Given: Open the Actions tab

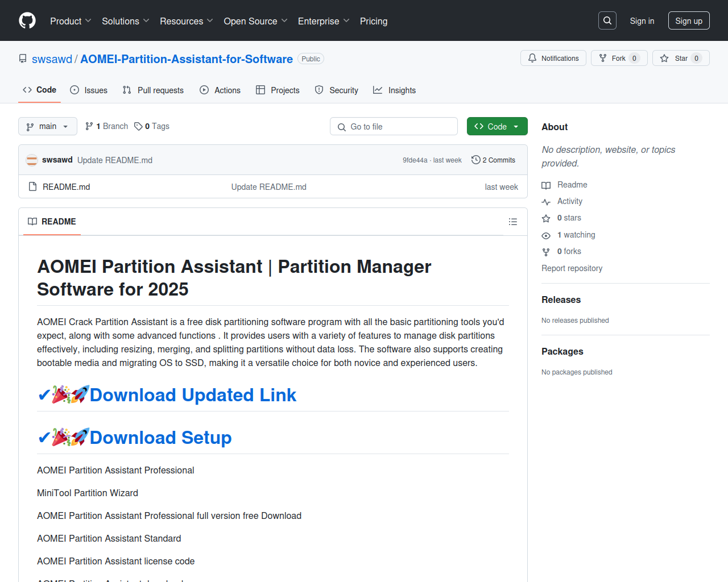Looking at the screenshot, I should coord(220,90).
